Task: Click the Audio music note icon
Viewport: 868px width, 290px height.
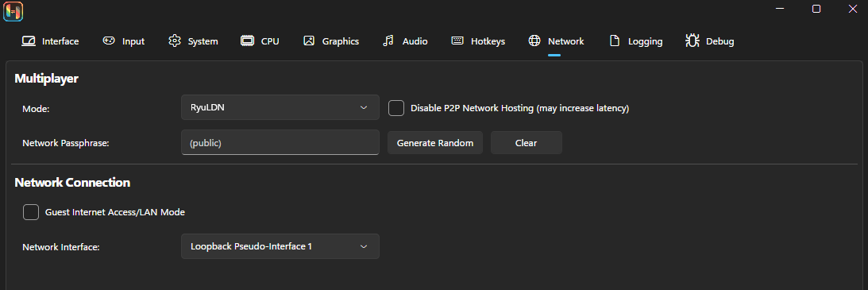Action: pos(388,41)
